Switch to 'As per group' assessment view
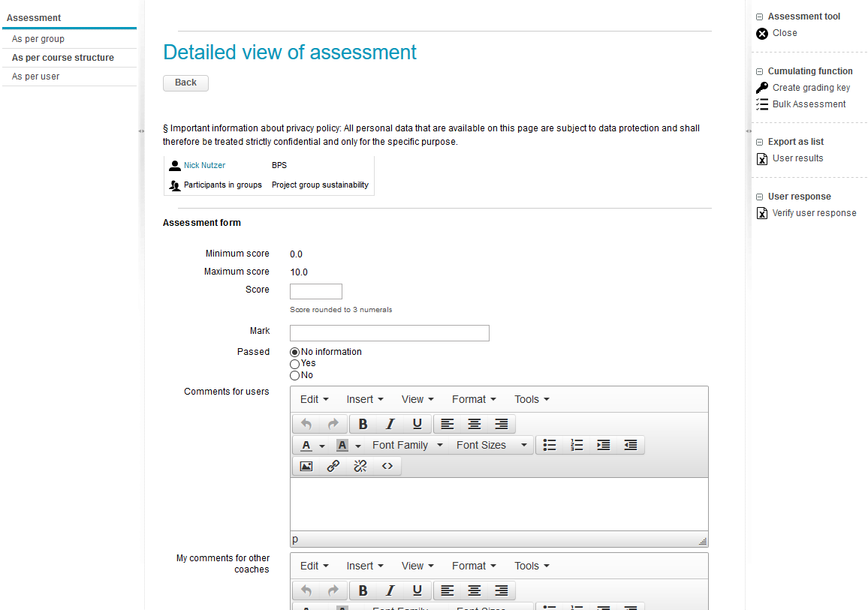The height and width of the screenshot is (610, 868). 38,39
